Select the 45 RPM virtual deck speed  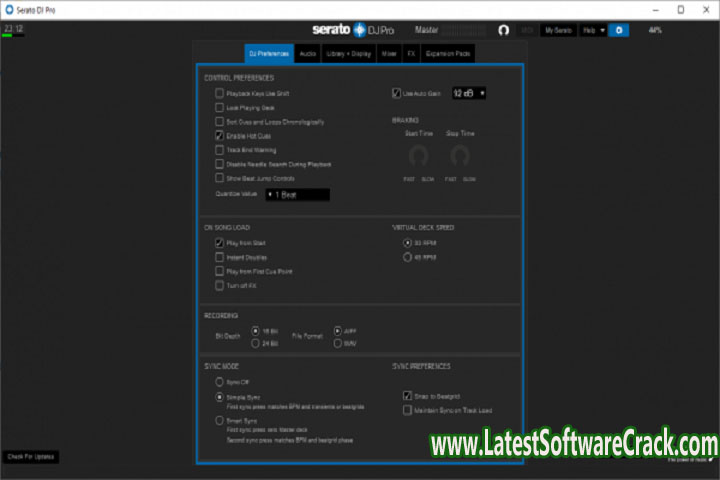coord(407,257)
